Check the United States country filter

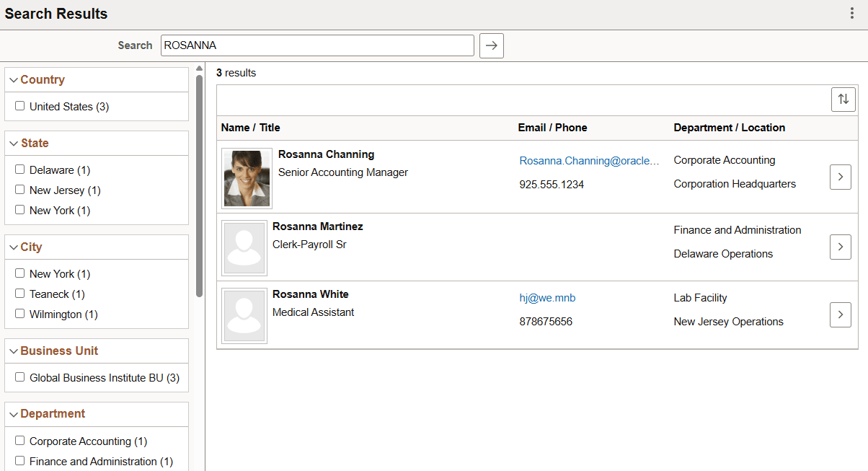point(19,106)
